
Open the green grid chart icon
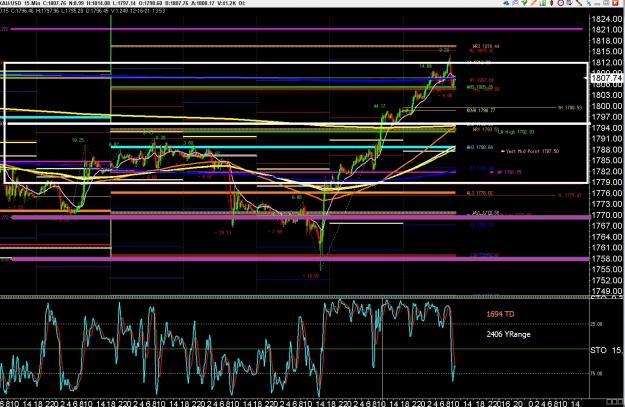(x=543, y=3)
